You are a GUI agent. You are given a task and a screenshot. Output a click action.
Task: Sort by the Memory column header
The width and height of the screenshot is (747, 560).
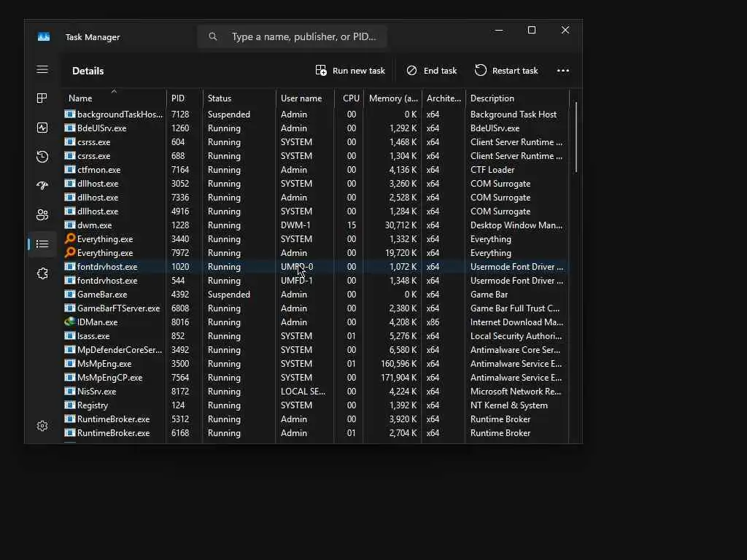[x=392, y=98]
